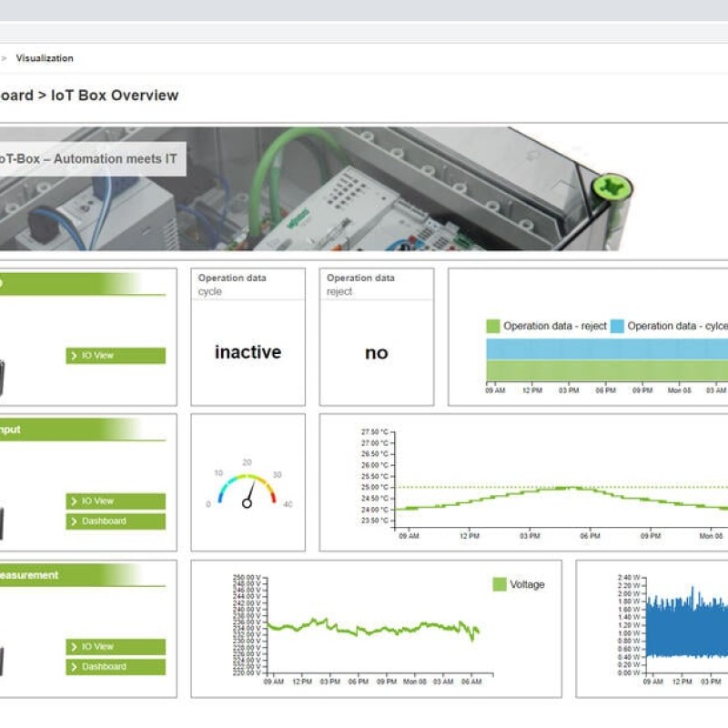Click IO View button in the top device panel
This screenshot has width=728, height=728.
pyautogui.click(x=115, y=356)
